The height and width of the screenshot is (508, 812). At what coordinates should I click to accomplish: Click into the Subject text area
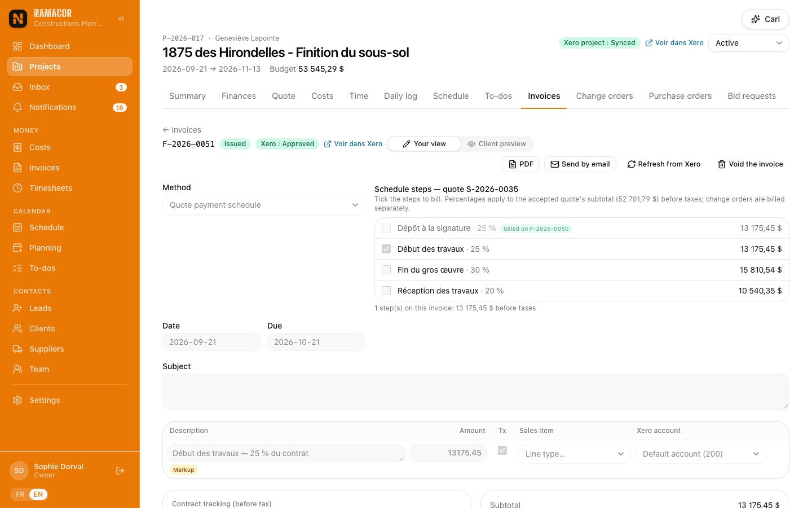coord(476,392)
